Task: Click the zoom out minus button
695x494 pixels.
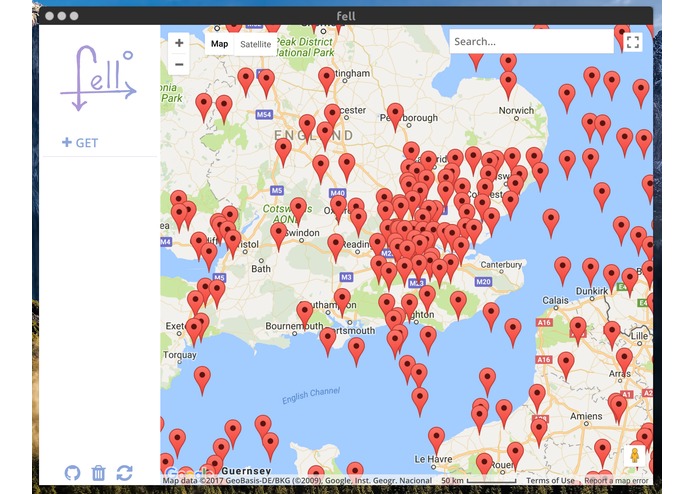Action: coord(179,64)
